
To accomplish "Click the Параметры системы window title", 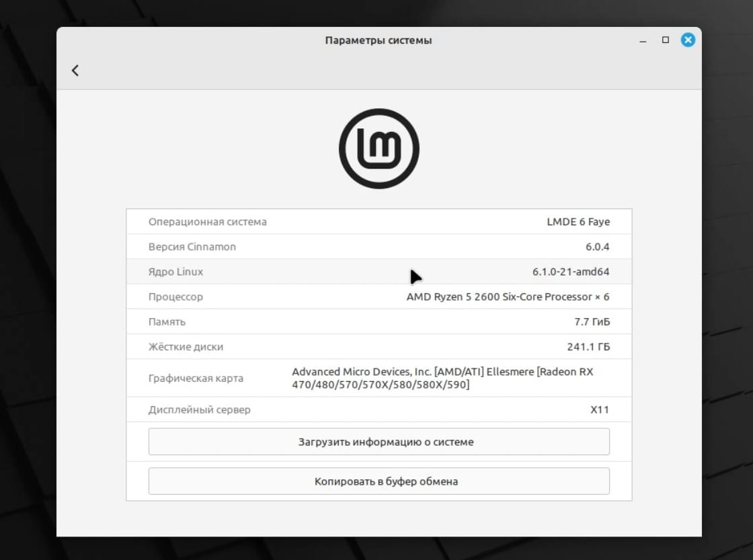I will (x=379, y=40).
